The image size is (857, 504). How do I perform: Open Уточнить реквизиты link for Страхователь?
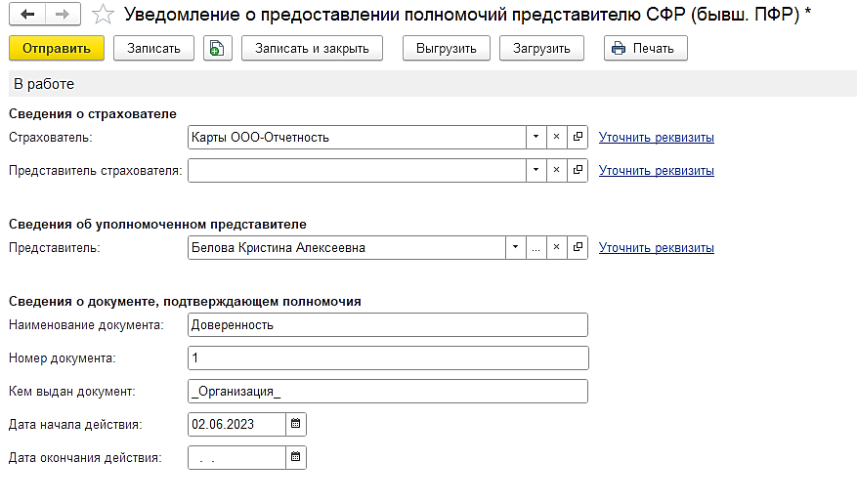pos(656,138)
